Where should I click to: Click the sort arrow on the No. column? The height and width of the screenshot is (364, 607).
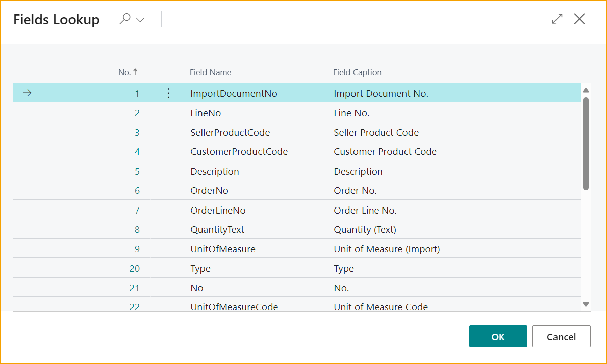[134, 72]
